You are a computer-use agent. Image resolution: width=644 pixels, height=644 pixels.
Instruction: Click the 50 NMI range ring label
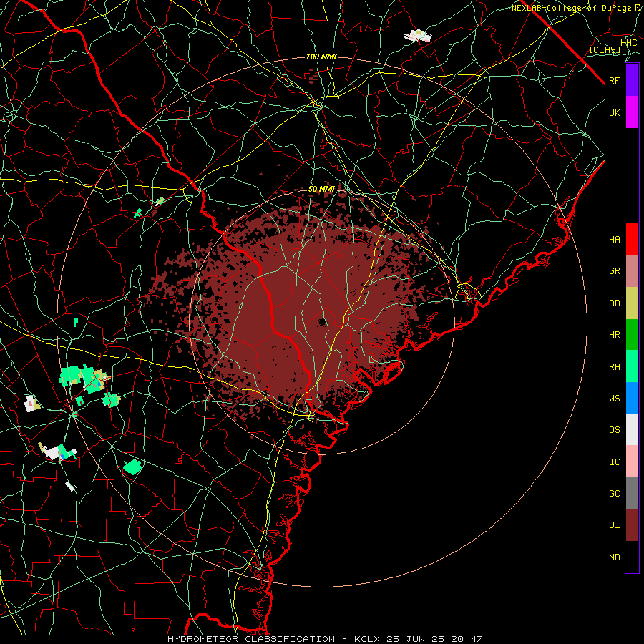click(321, 190)
